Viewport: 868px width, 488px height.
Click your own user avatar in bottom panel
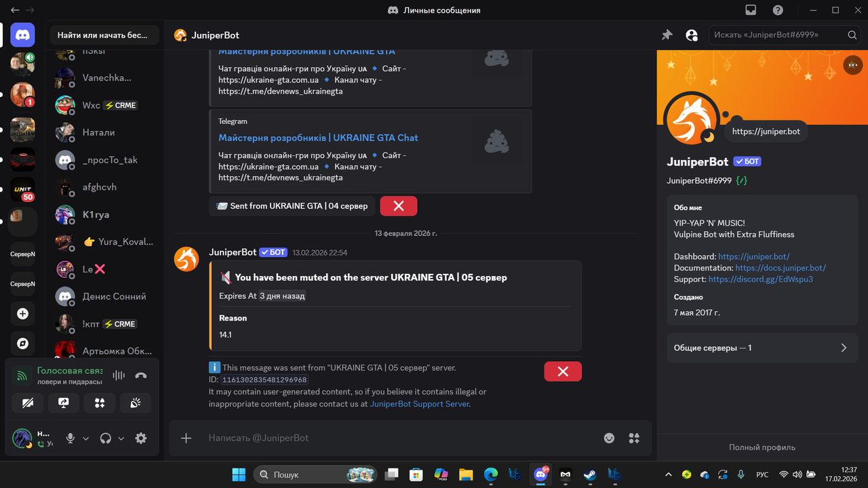[22, 438]
